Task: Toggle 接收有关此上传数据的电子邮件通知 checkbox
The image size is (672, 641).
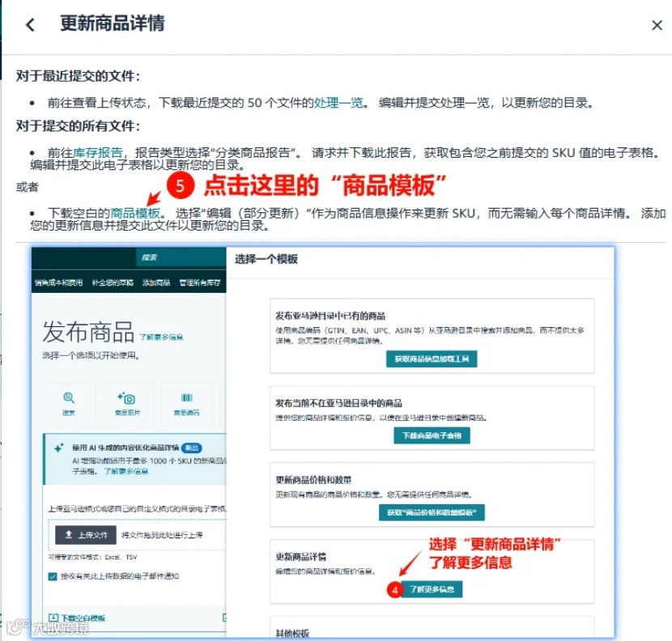Action: click(x=53, y=576)
